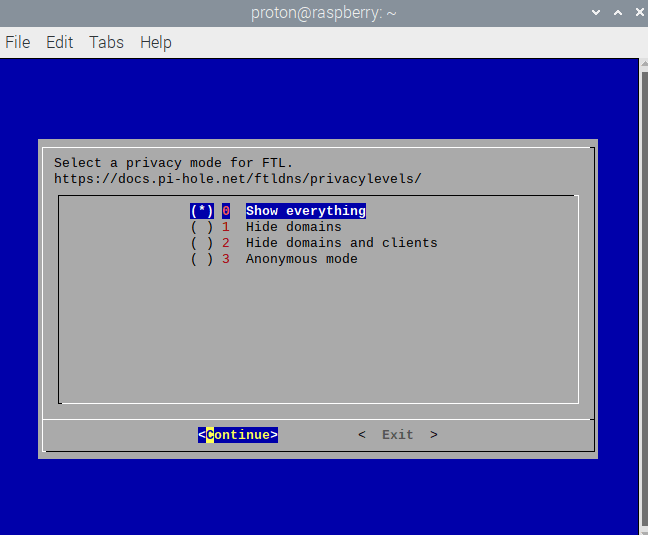648x535 pixels.
Task: Select the 'Hide domains' privacy option
Action: click(x=266, y=227)
